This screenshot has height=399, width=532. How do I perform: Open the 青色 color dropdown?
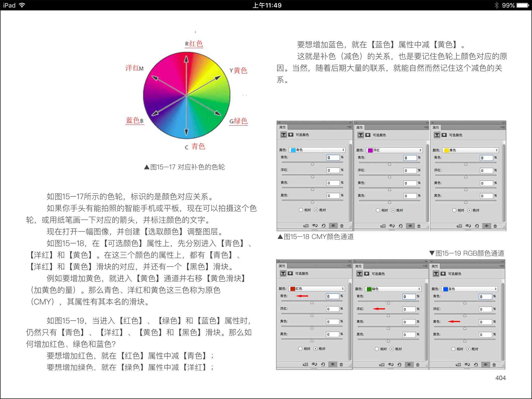pos(317,150)
